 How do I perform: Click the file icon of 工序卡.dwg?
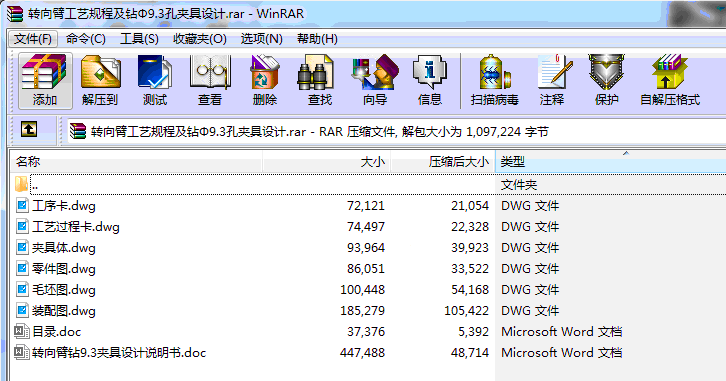(x=22, y=205)
